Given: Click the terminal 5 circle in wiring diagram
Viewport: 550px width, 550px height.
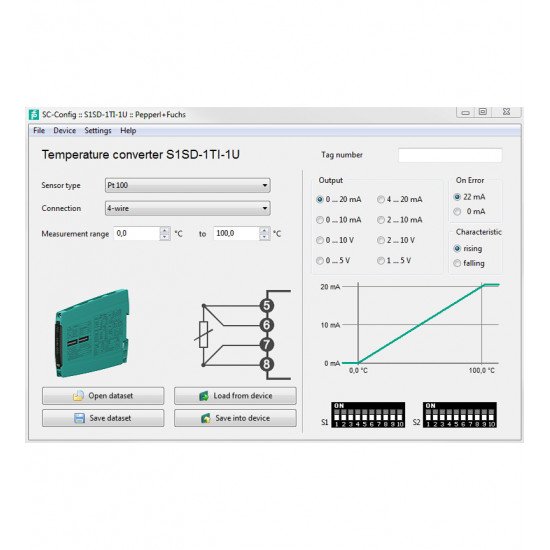Looking at the screenshot, I should (x=267, y=306).
